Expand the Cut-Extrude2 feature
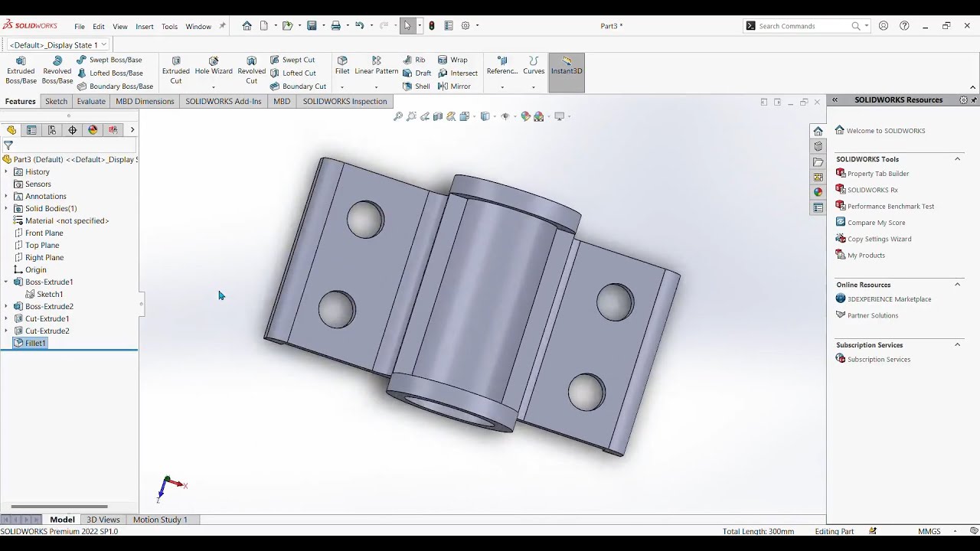 [x=6, y=331]
